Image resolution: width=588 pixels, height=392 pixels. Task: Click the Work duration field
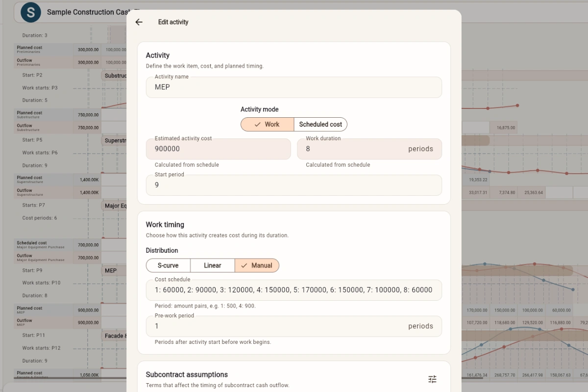369,149
